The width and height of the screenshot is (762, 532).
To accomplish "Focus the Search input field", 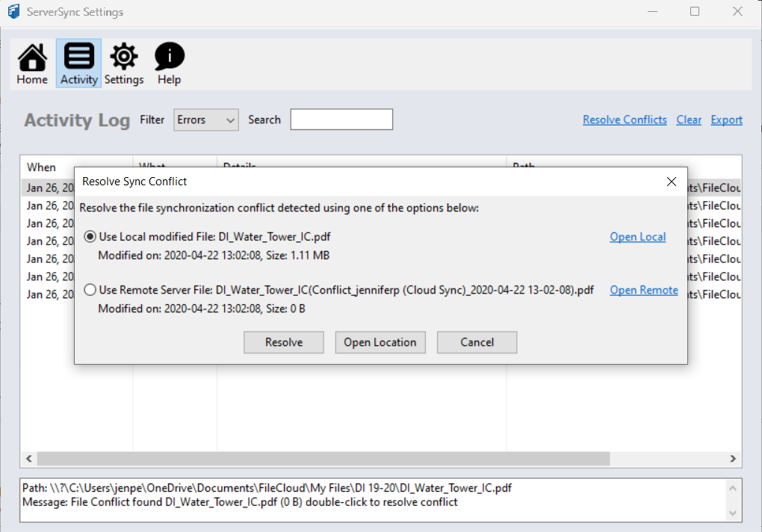I will tap(341, 120).
